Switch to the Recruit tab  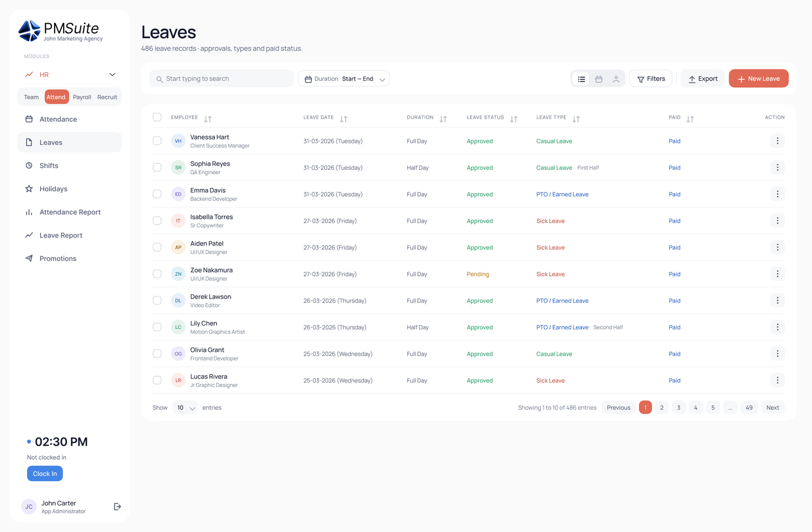[x=107, y=97]
